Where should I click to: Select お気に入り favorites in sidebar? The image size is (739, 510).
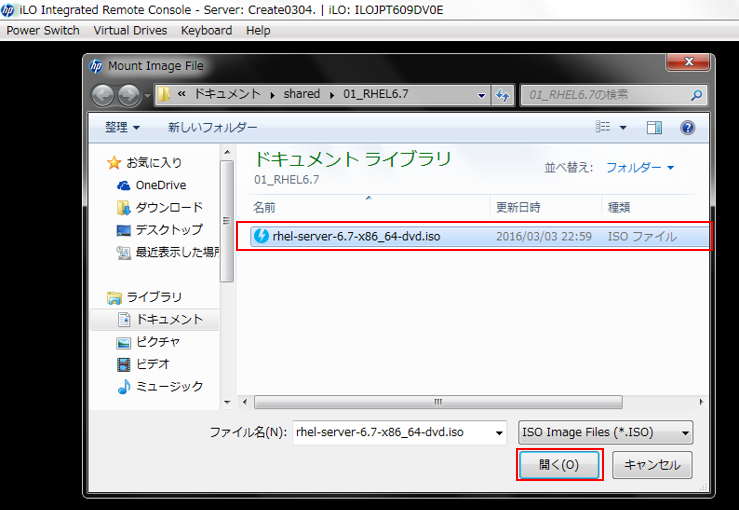coord(154,163)
